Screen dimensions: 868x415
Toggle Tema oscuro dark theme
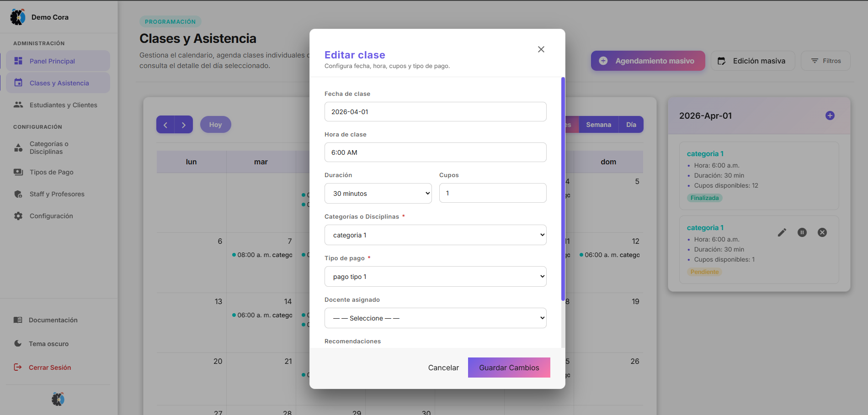click(48, 344)
